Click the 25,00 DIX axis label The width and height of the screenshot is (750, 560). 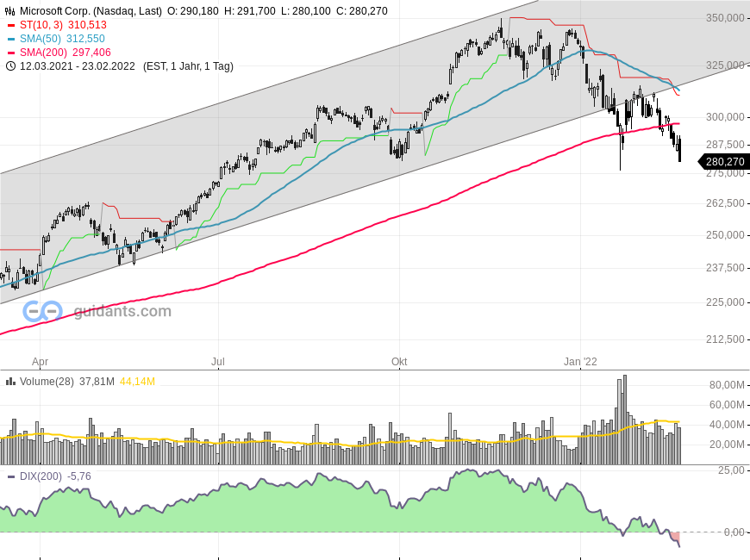pyautogui.click(x=731, y=470)
